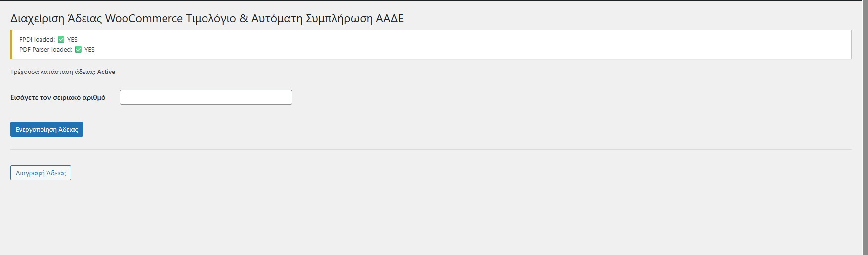Click the green checkmark beside FPDI loaded

point(61,40)
